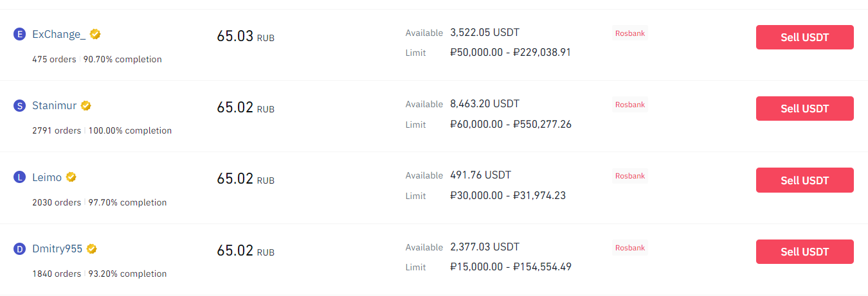
Task: Click Rosbank payment tag in Dmitry955 row
Action: [629, 248]
